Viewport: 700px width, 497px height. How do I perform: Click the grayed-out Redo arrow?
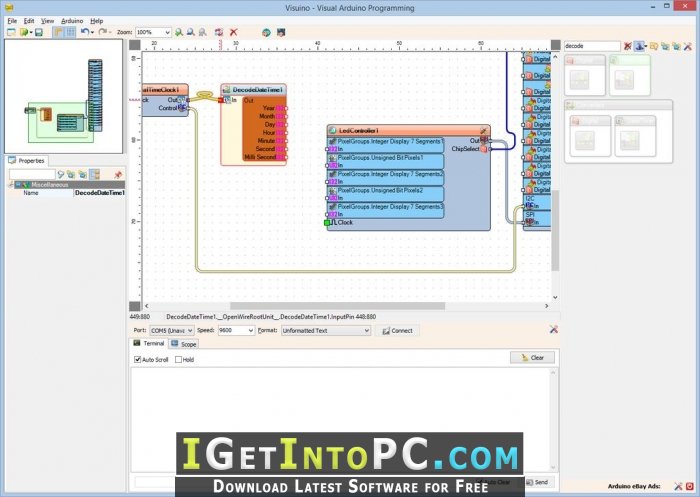point(102,32)
